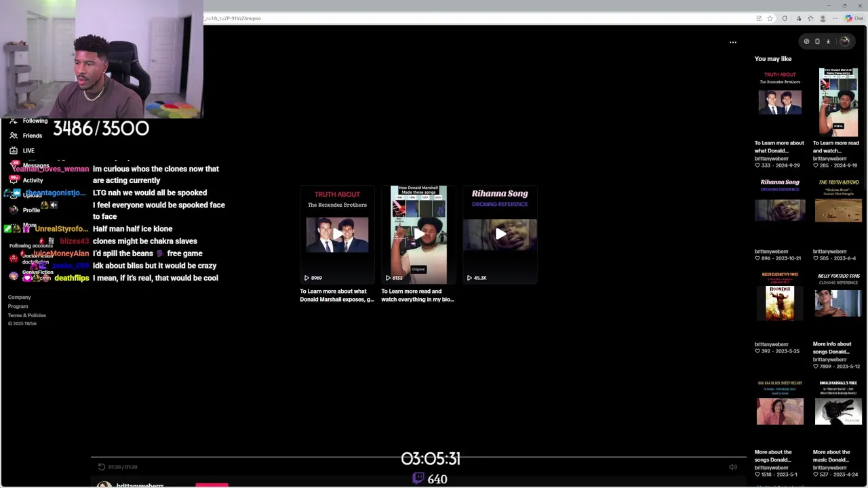868x488 pixels.
Task: Add page to favorites with star icon
Action: point(770,18)
